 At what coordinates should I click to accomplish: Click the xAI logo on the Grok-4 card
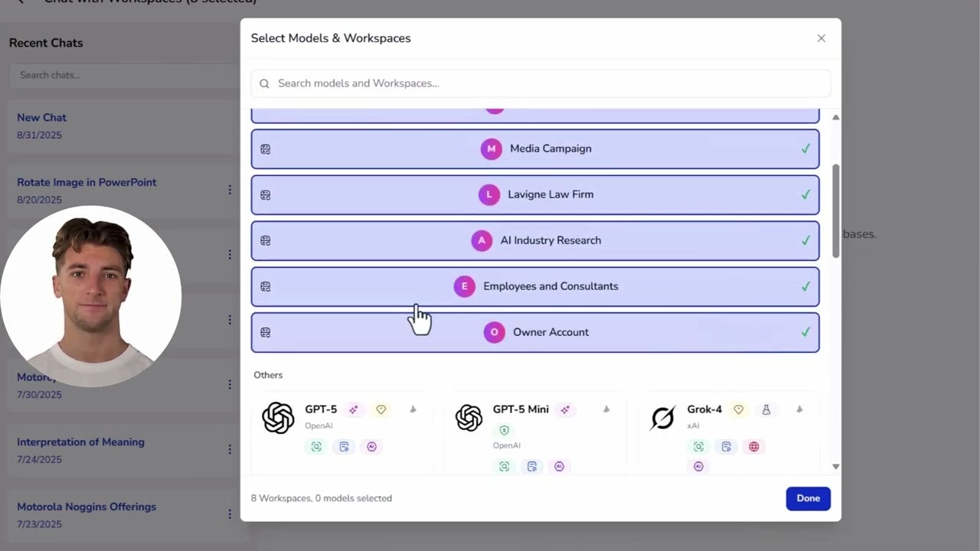click(662, 418)
